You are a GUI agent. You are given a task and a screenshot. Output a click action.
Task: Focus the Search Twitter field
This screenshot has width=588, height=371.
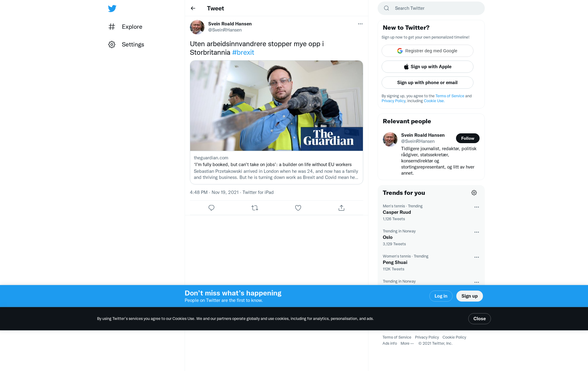click(x=431, y=8)
